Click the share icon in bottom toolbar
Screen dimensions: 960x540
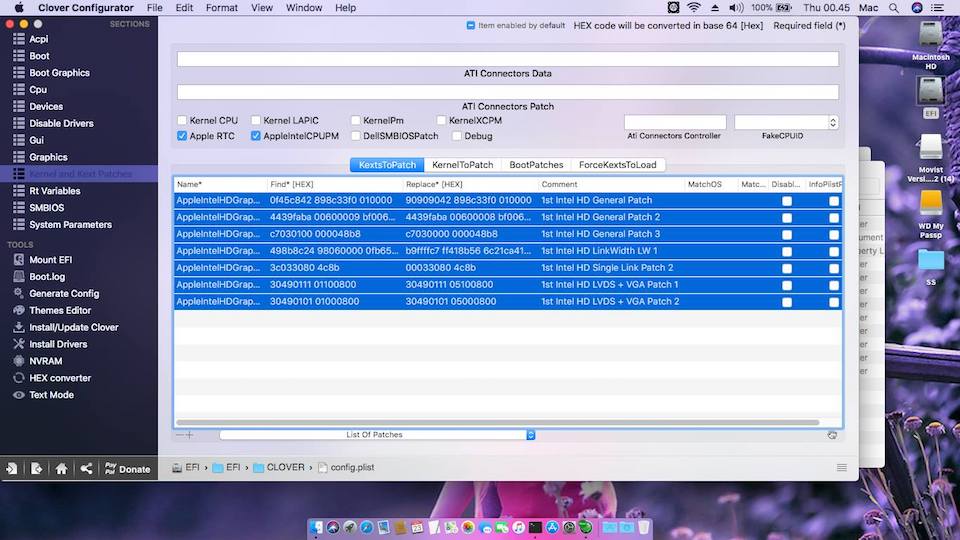point(86,468)
